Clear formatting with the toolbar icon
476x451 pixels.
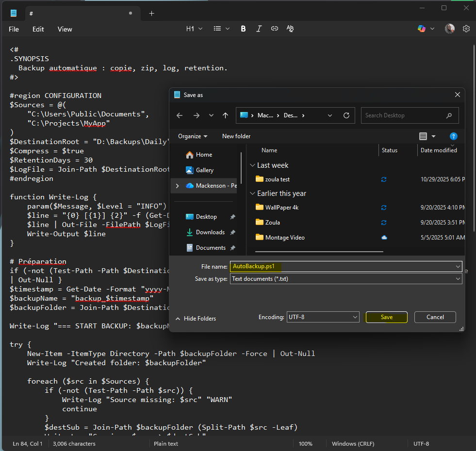coord(290,29)
